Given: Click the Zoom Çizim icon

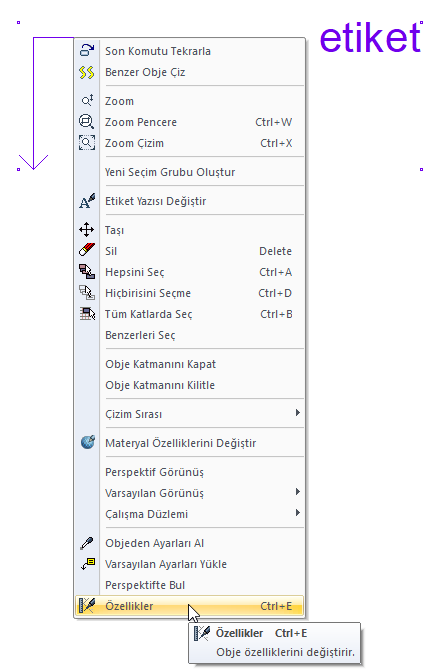Looking at the screenshot, I should [x=86, y=143].
